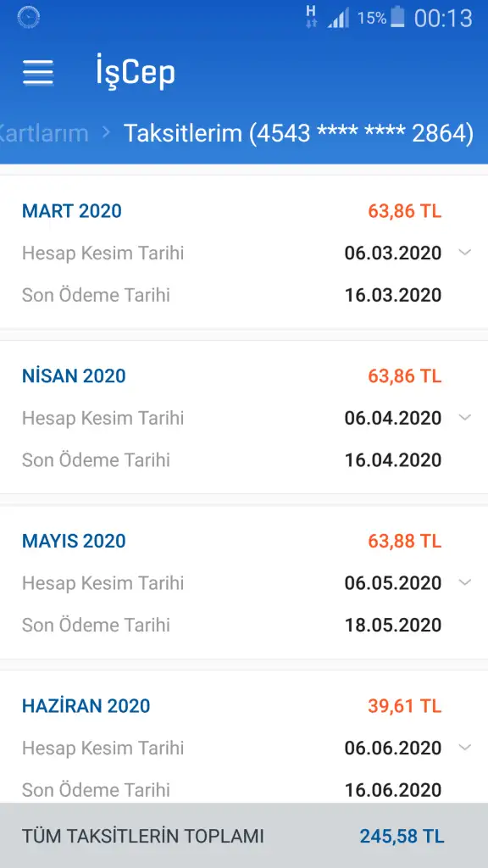Tap the battery icon in status bar
Screen dimensions: 488x868
tap(397, 17)
